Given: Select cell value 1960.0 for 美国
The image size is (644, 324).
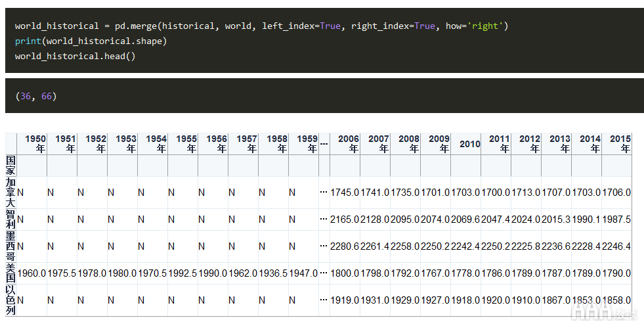Looking at the screenshot, I should (x=32, y=273).
